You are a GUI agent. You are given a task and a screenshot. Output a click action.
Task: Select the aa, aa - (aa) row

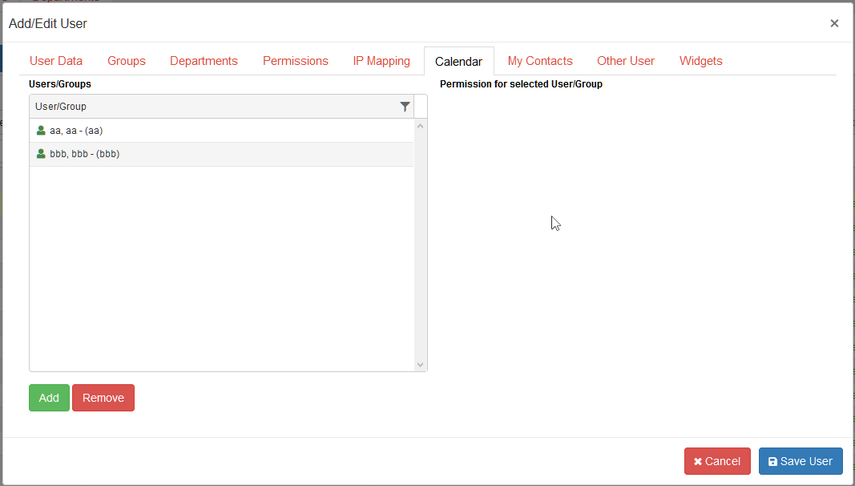[221, 131]
